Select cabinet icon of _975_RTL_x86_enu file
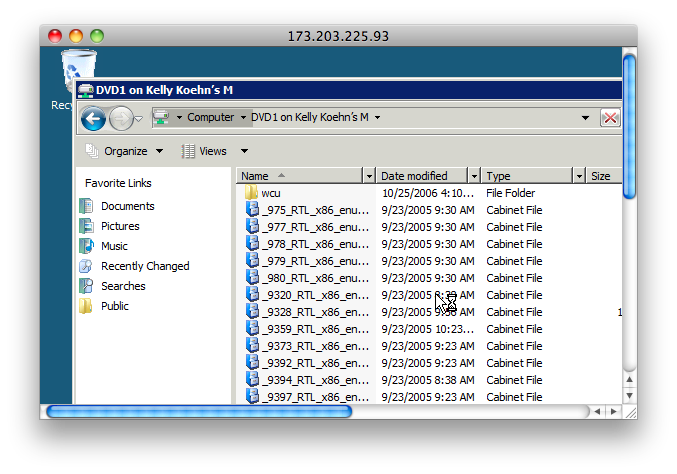677x474 pixels. click(252, 209)
